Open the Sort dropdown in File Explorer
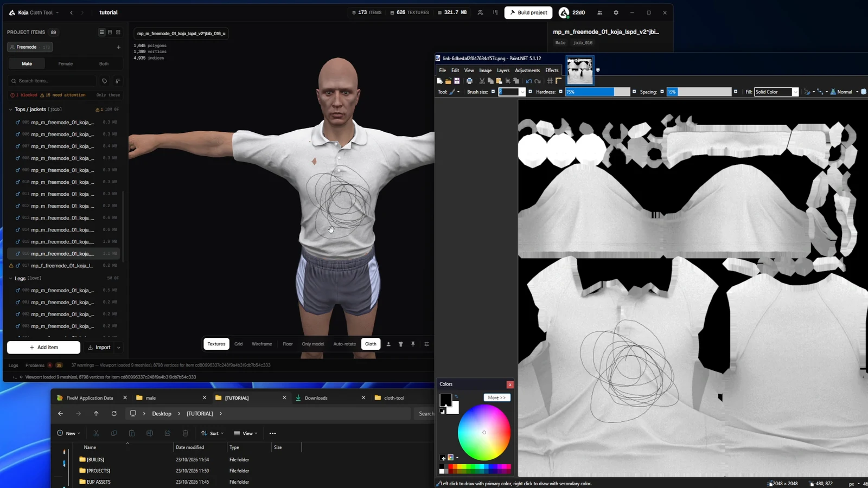 (212, 433)
